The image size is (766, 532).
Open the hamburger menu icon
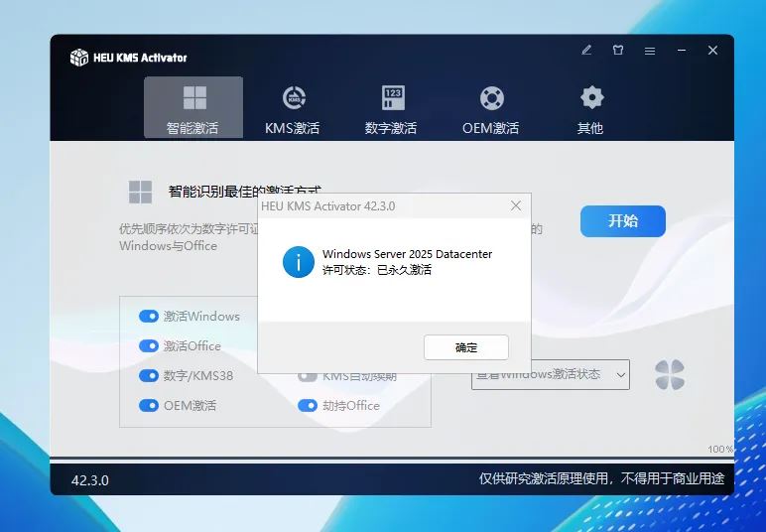coord(650,51)
